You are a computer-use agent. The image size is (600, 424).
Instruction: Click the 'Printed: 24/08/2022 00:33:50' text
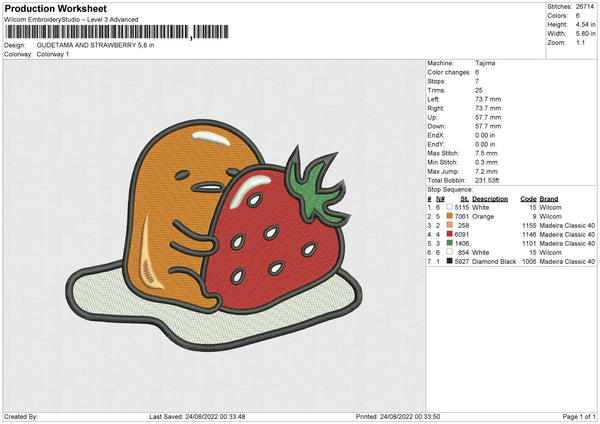[398, 416]
